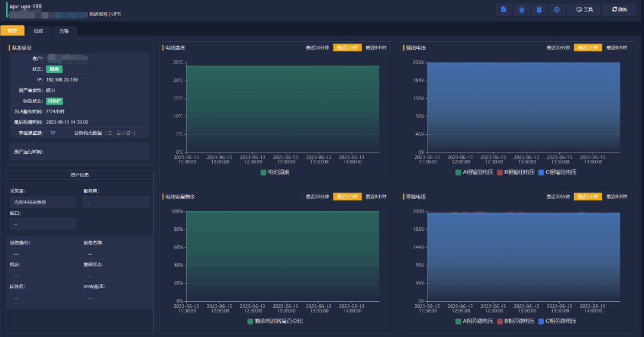Toggle the C相输出电压 legend series

(x=558, y=172)
